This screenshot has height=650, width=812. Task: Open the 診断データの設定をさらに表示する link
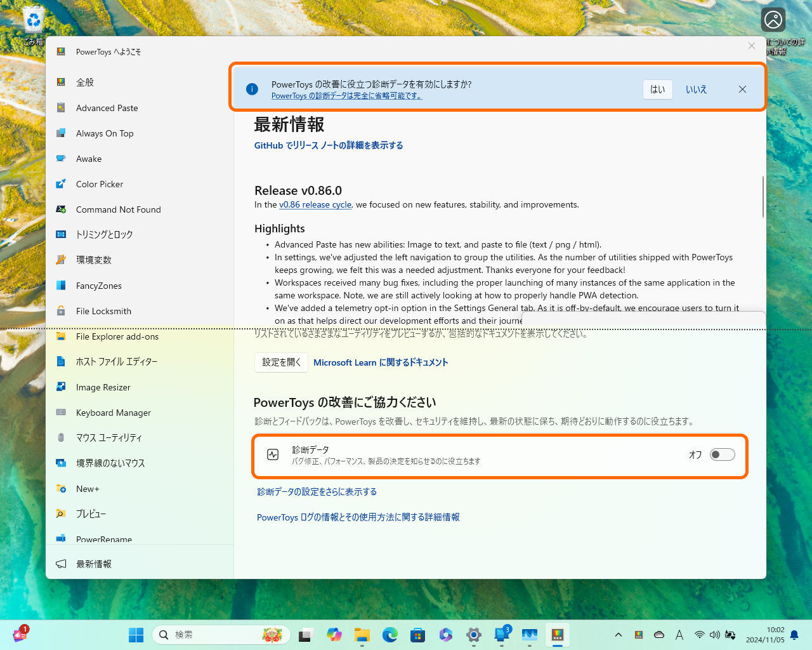click(x=317, y=492)
